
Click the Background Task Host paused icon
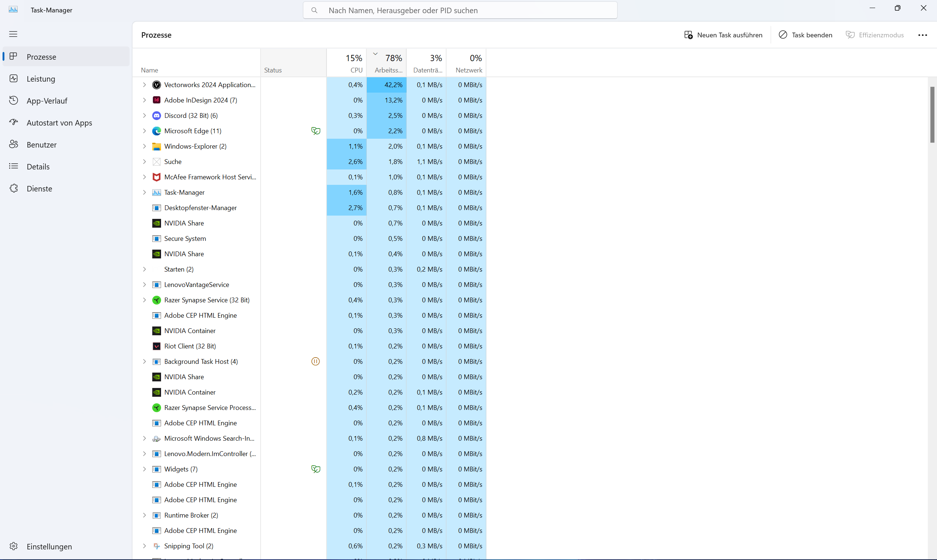pos(316,362)
